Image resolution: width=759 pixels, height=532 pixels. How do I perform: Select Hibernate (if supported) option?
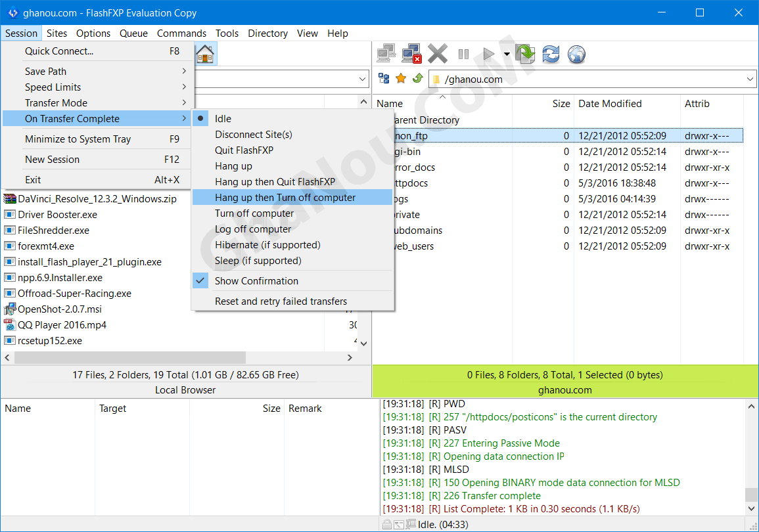[292, 245]
